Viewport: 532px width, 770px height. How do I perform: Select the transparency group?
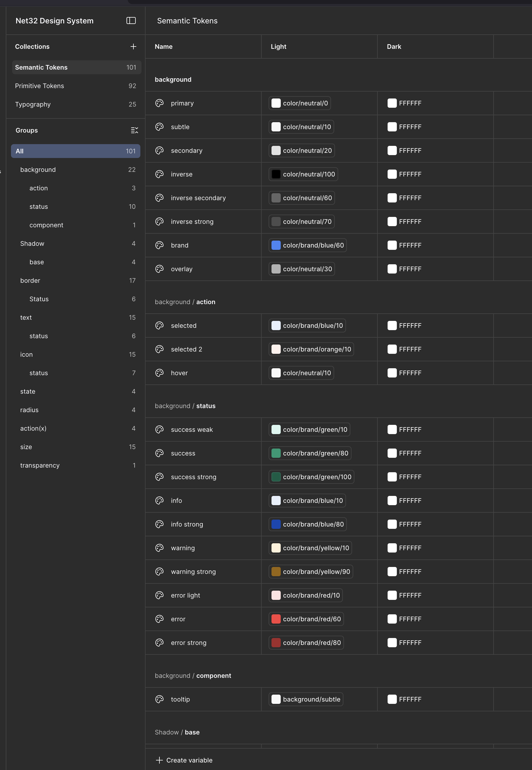(x=76, y=466)
